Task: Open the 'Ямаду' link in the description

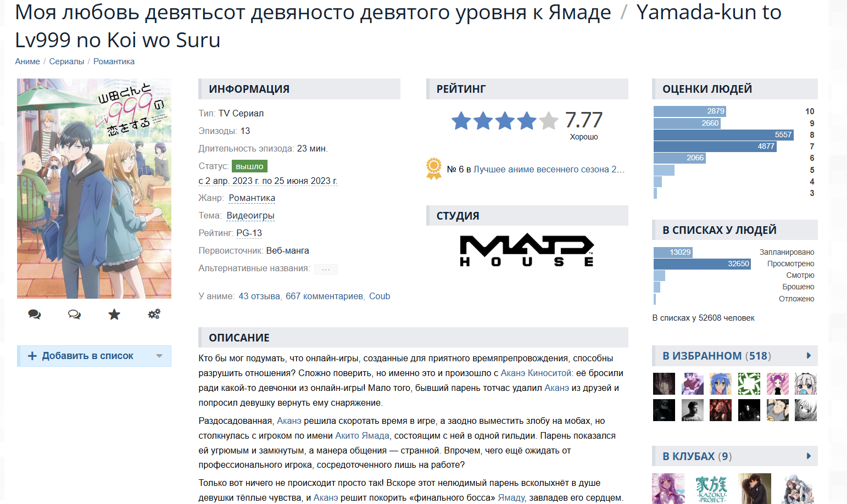Action: coord(511,497)
